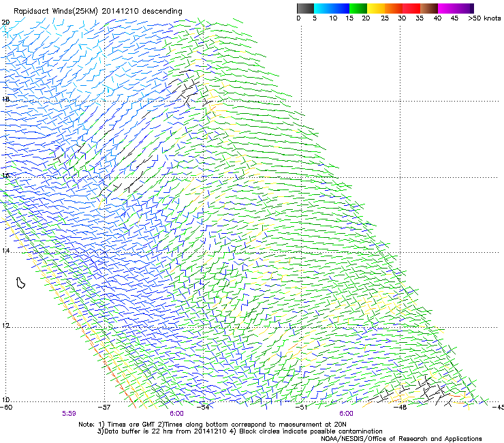Click the '35' legend scale number
This screenshot has height=443, width=504.
420,18
